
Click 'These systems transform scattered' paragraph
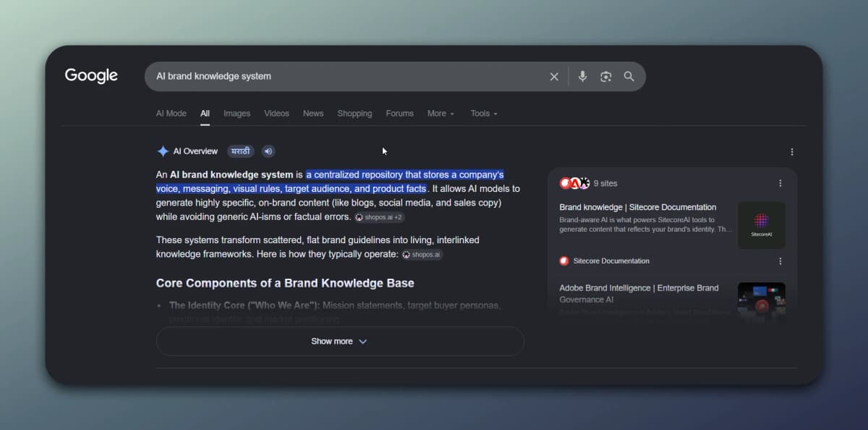pyautogui.click(x=318, y=247)
